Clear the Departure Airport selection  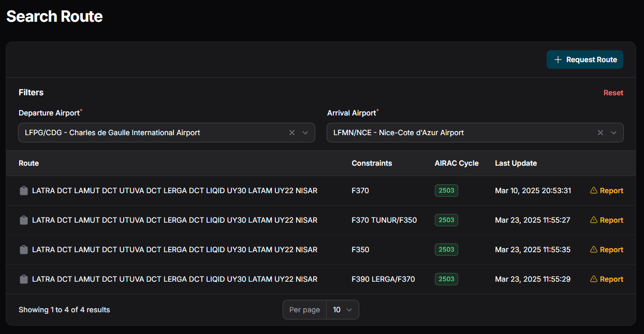(292, 133)
